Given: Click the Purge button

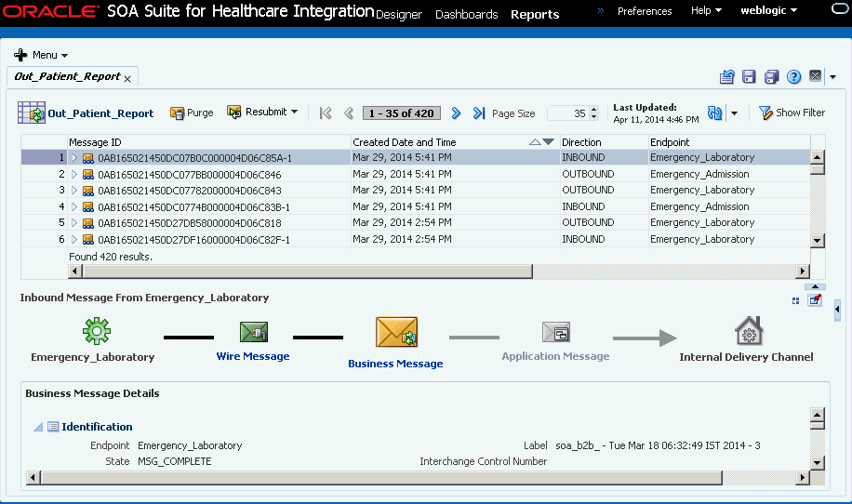Looking at the screenshot, I should [x=192, y=113].
